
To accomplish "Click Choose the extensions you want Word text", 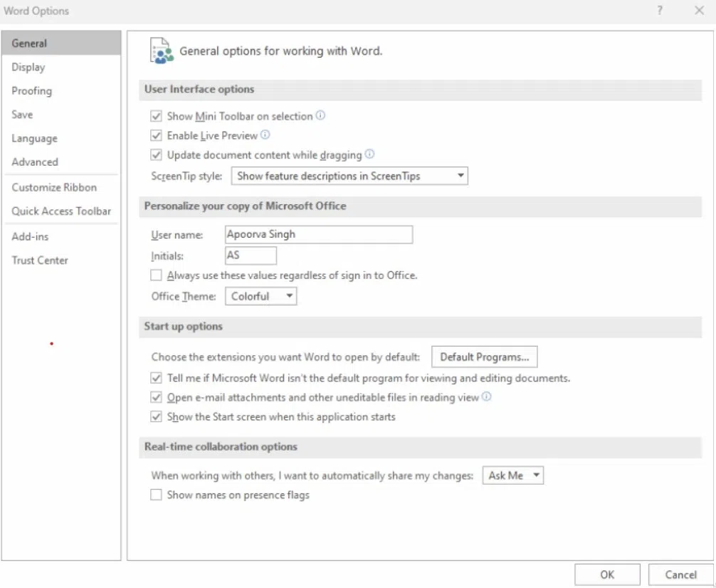I will (285, 357).
